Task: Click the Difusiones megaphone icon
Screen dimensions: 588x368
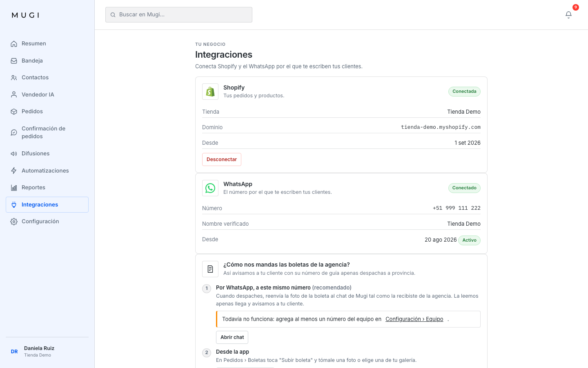Action: (x=14, y=154)
